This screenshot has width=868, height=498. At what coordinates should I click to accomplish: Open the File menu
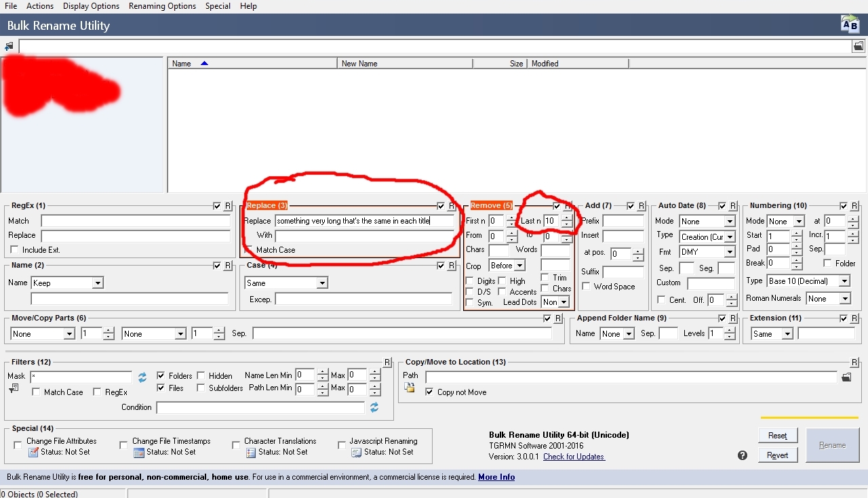pos(11,6)
